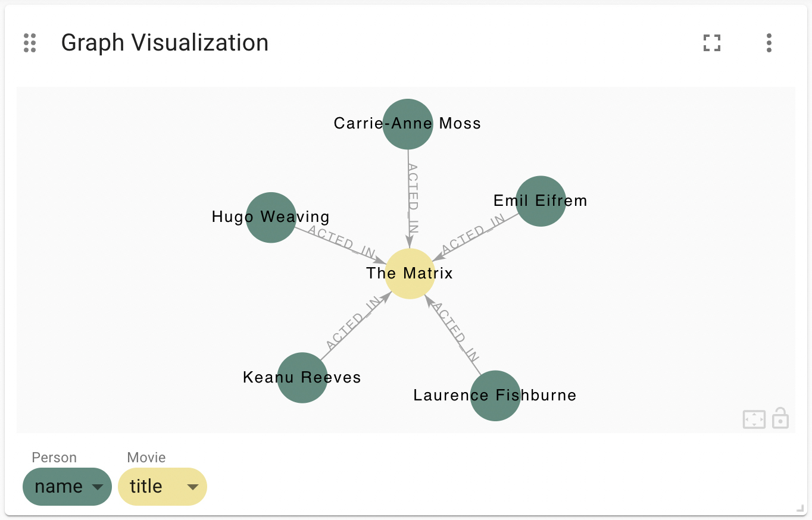Image resolution: width=812 pixels, height=520 pixels.
Task: Select the Hugo Weaving node
Action: [x=271, y=217]
